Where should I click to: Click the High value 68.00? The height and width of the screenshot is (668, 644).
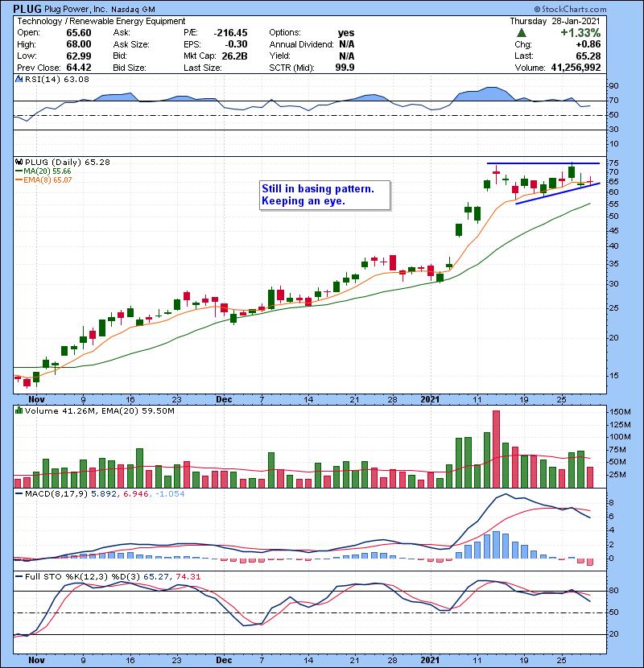79,44
